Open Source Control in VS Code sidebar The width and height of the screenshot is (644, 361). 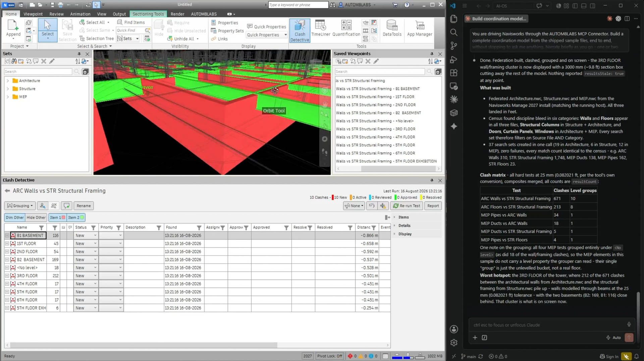click(x=454, y=46)
